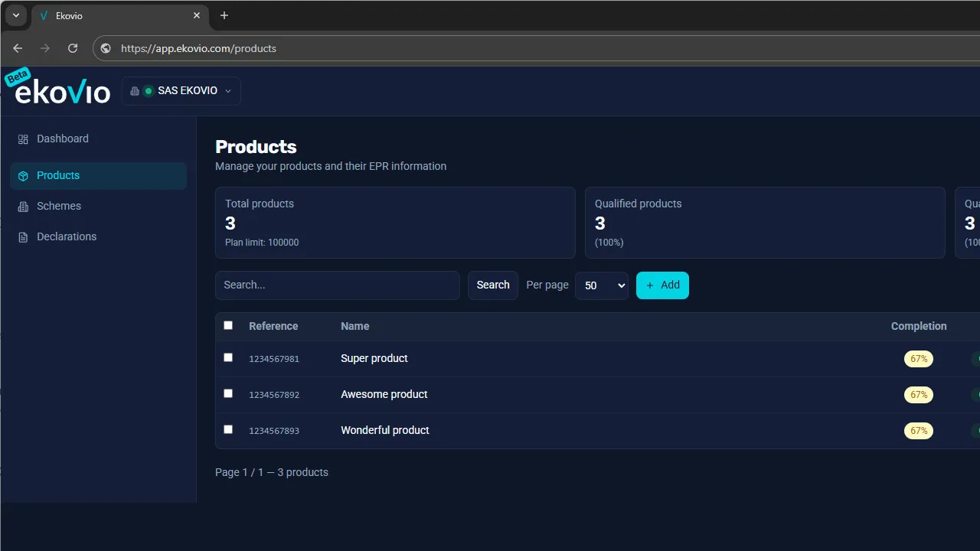Open the SAS EKOVIO organization dropdown
The width and height of the screenshot is (980, 551).
pyautogui.click(x=181, y=91)
